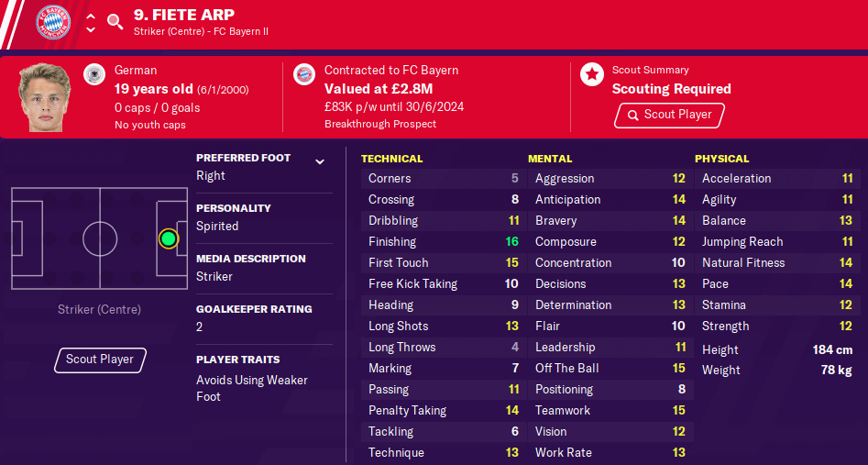This screenshot has height=465, width=868.
Task: Click the Scout Summary star icon
Action: tap(592, 74)
